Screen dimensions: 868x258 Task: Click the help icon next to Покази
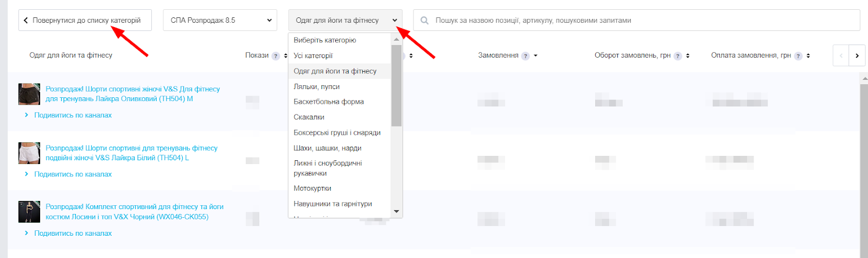(276, 56)
